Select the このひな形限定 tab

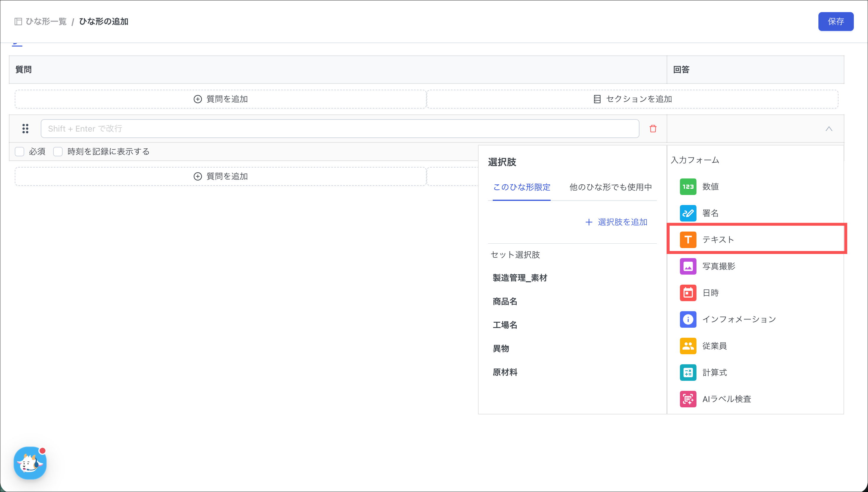click(521, 187)
